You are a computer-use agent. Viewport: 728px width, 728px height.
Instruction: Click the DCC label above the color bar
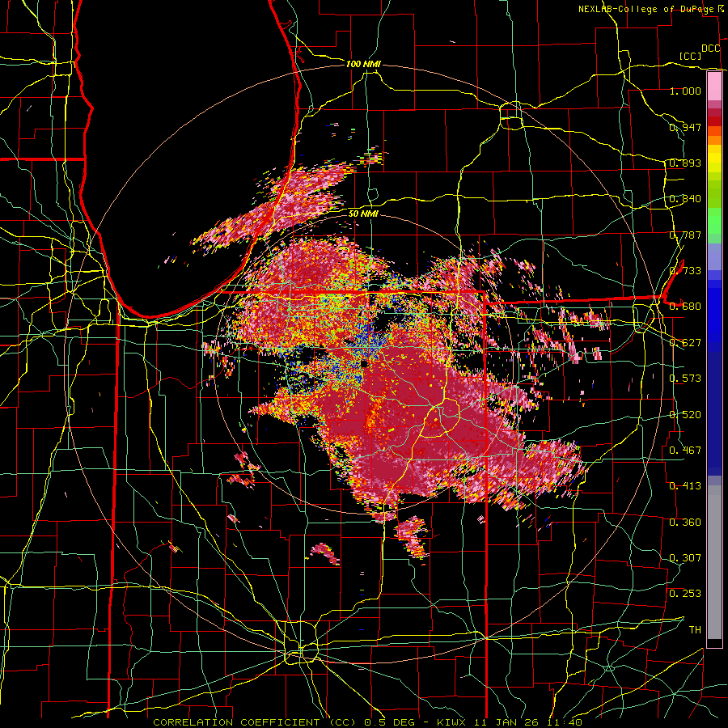(x=711, y=49)
